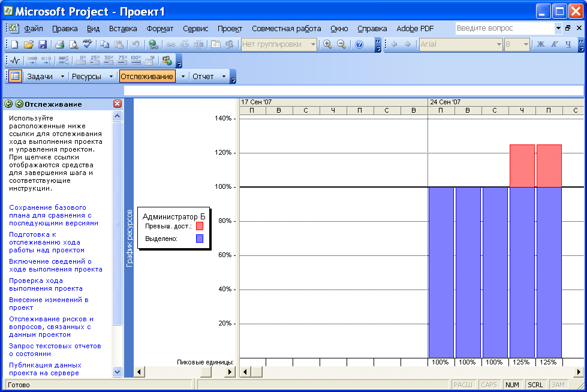Open link 'Запрос текстовых отчетов о состоянии'

pos(55,349)
